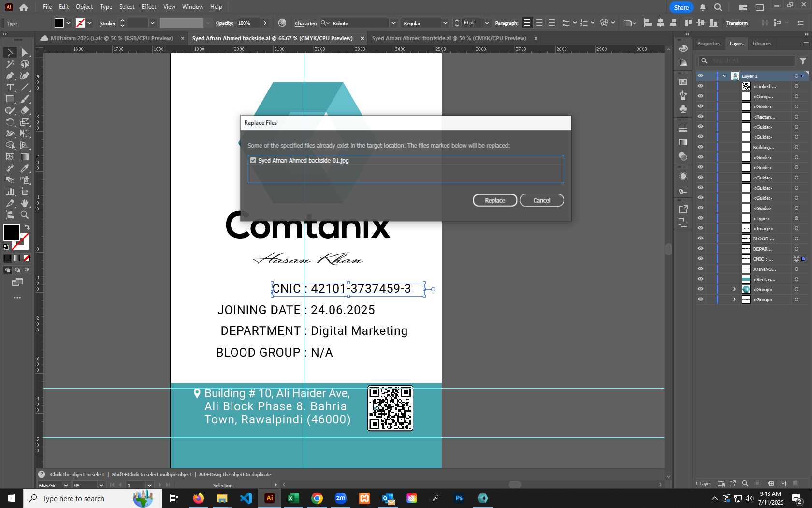
Task: Switch to the Libraries panel tab
Action: [x=762, y=44]
